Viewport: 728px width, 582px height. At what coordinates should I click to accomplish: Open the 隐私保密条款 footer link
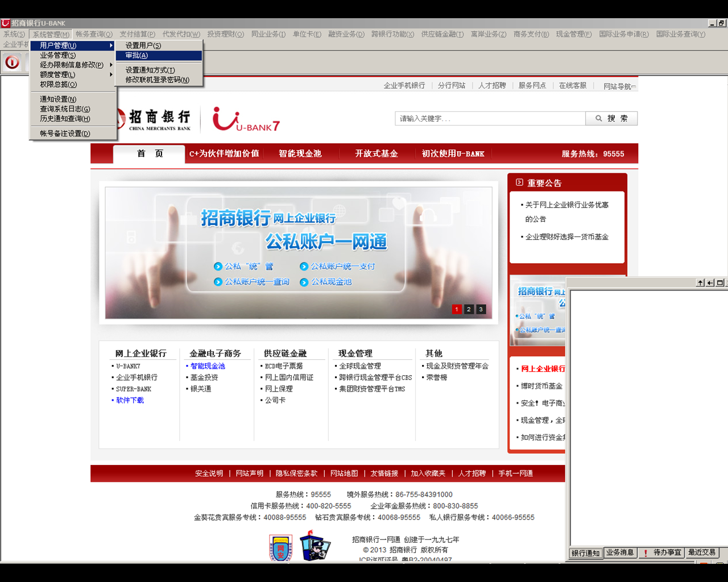(x=296, y=473)
